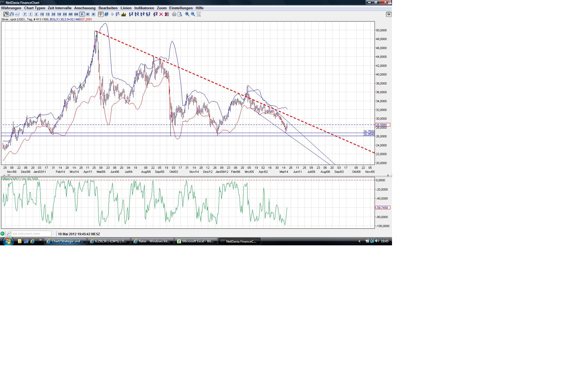This screenshot has width=588, height=368.
Task: Switch to Microsoft Excel in taskbar
Action: [196, 241]
